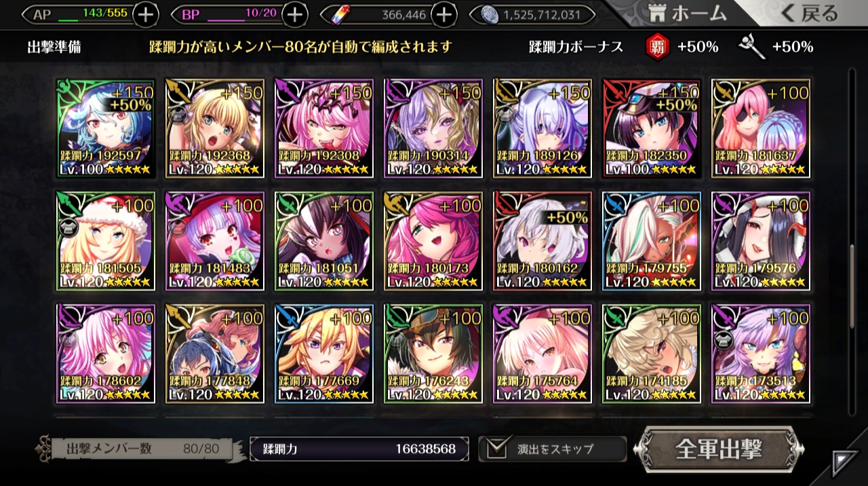Select character card with power 180162
This screenshot has width=868, height=486.
click(542, 241)
